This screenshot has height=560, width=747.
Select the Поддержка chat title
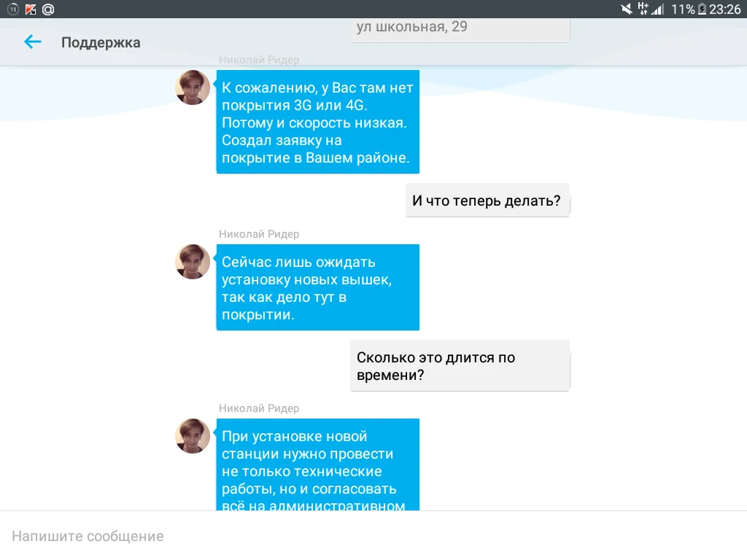click(x=101, y=42)
